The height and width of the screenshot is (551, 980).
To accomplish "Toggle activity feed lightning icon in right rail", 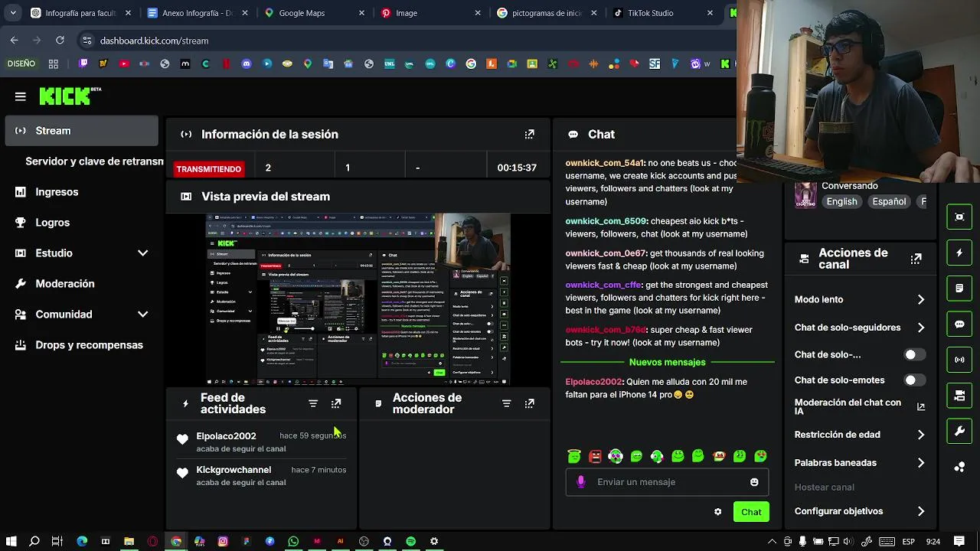I will pyautogui.click(x=959, y=253).
